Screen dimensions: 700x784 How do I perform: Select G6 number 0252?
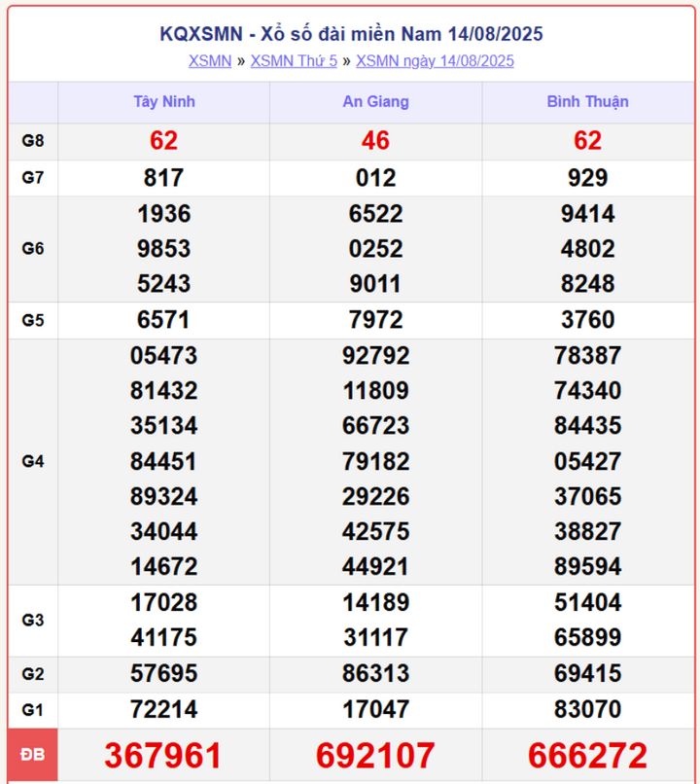(x=375, y=249)
